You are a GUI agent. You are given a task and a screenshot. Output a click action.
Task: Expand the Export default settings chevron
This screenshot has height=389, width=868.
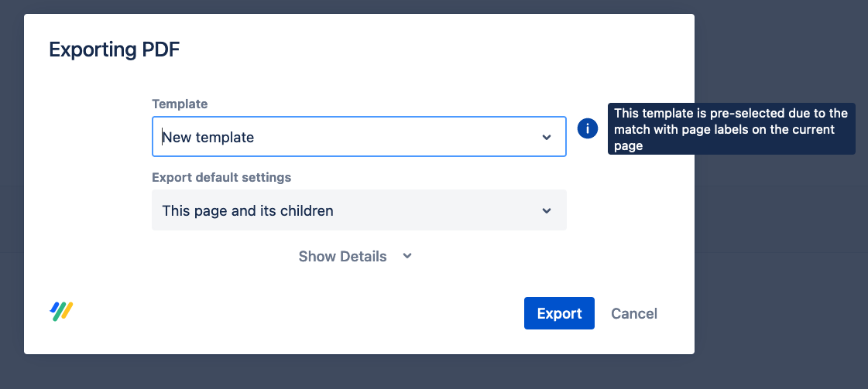click(x=547, y=210)
